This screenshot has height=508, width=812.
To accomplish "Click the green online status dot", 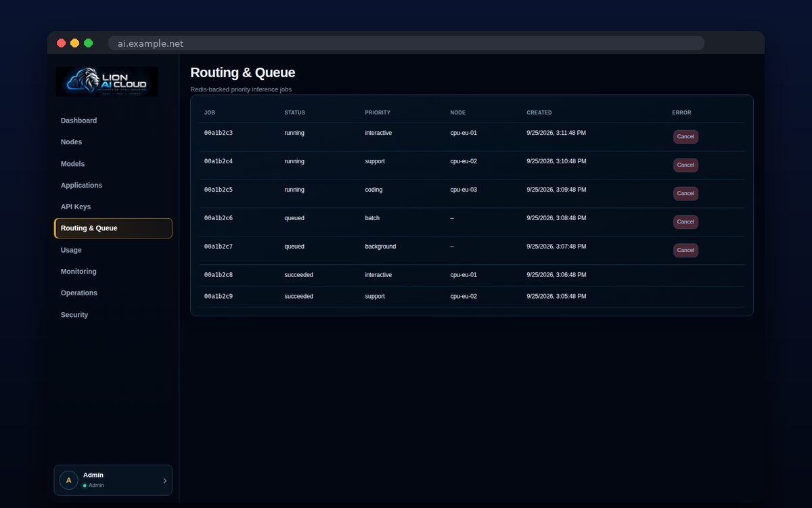I will point(85,486).
